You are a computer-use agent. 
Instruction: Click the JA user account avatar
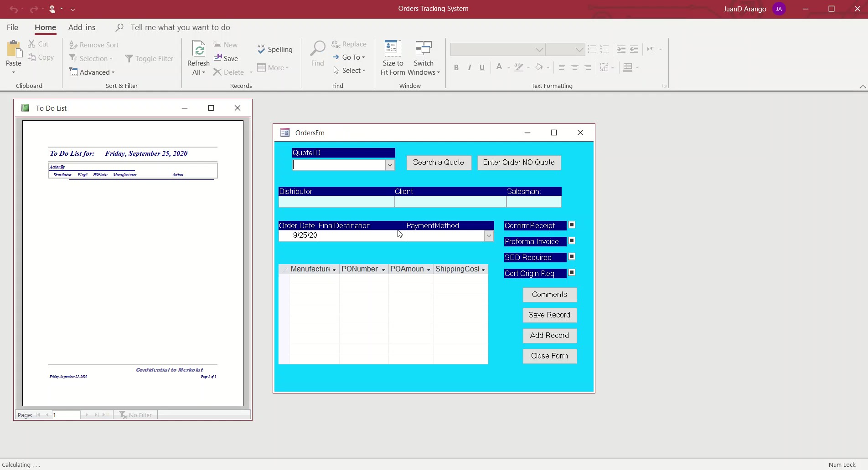point(779,9)
